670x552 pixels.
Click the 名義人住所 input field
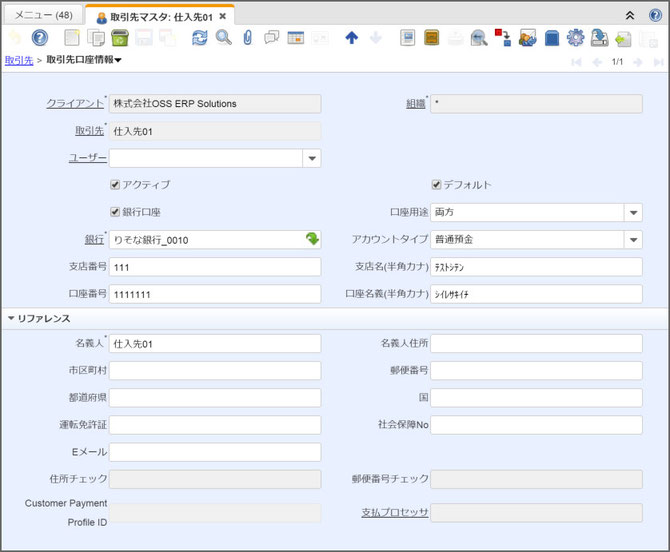[x=536, y=344]
